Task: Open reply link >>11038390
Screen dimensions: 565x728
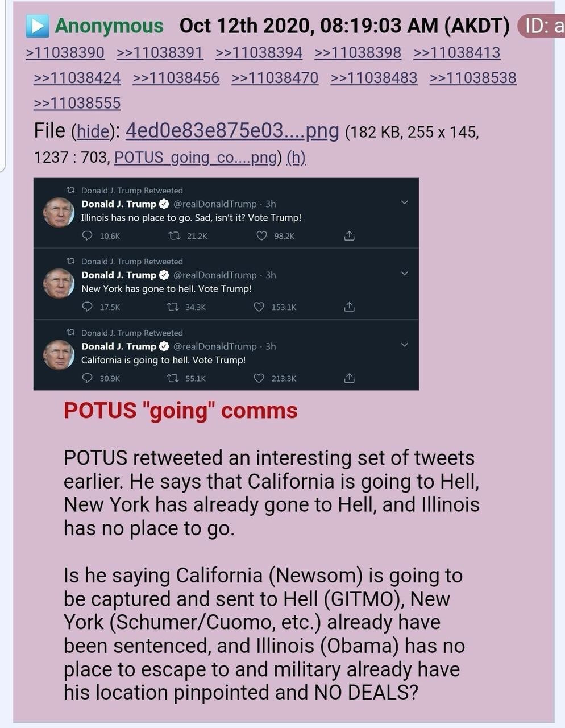Action: (65, 53)
